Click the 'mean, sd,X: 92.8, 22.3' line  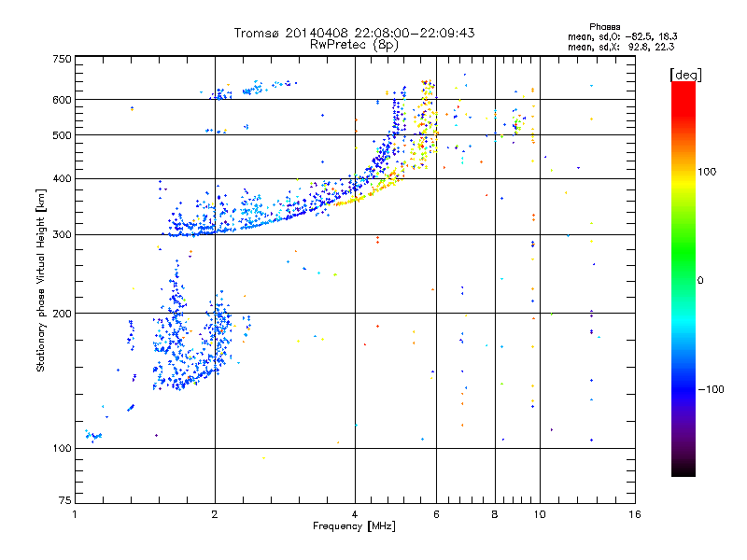[x=621, y=48]
